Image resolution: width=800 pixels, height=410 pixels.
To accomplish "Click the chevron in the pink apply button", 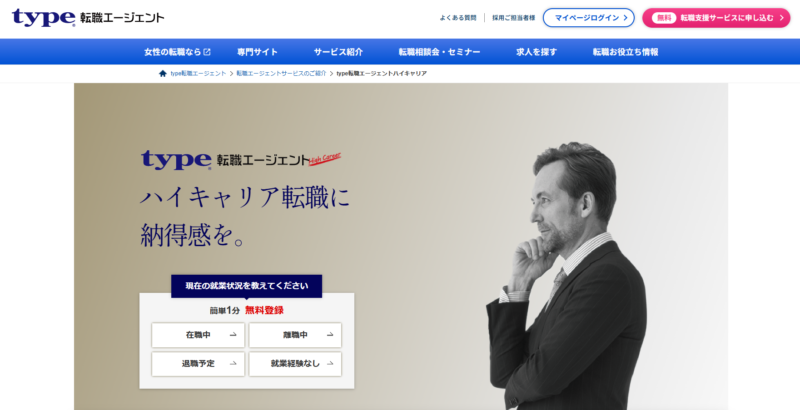I will [x=781, y=18].
